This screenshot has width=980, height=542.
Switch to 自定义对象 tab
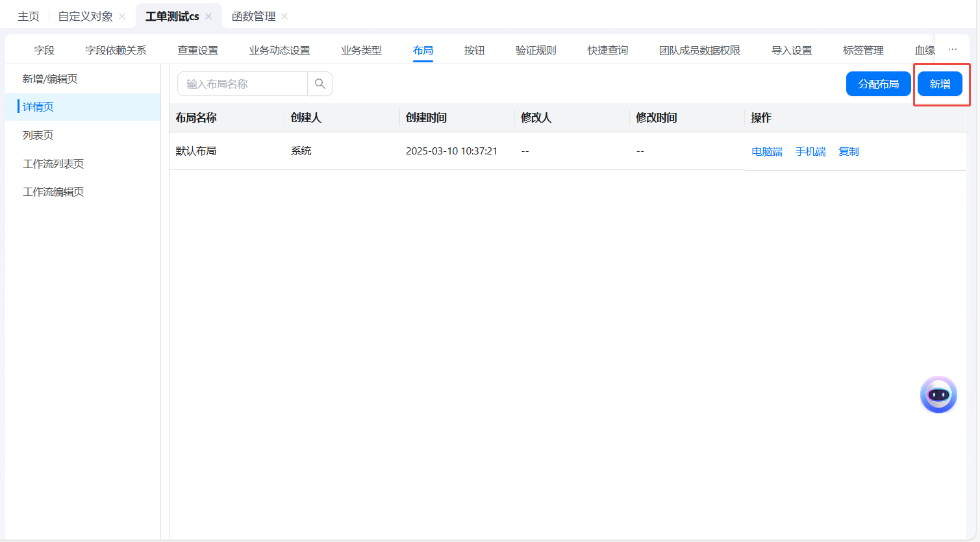coord(85,16)
